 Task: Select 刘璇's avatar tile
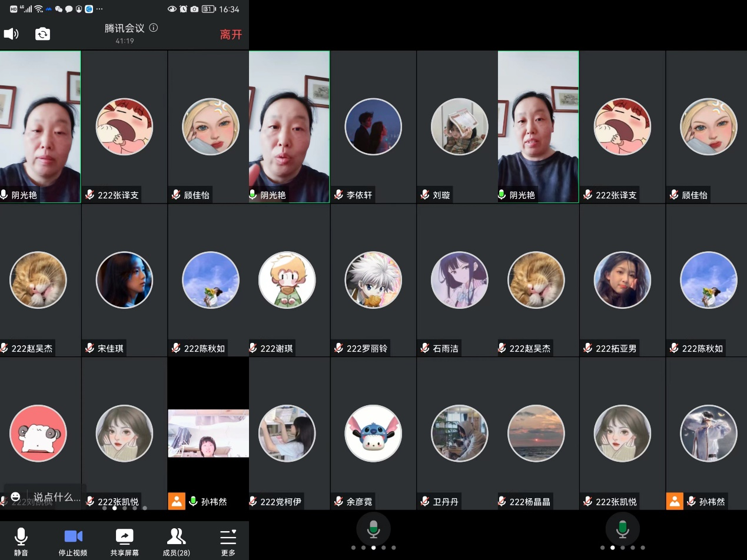pyautogui.click(x=459, y=126)
